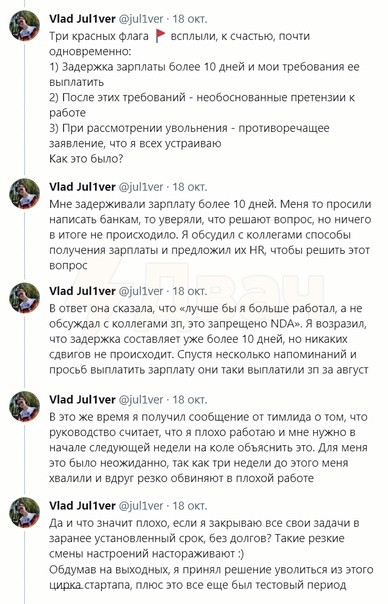Click @jul1ver handle in the third tweet
The image size is (388, 604).
pyautogui.click(x=141, y=291)
